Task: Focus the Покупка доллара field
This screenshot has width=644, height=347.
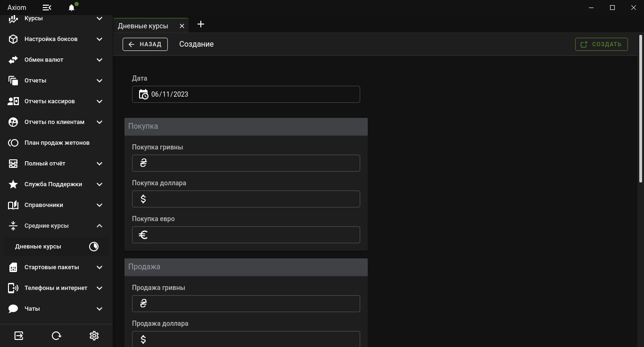Action: pos(246,199)
